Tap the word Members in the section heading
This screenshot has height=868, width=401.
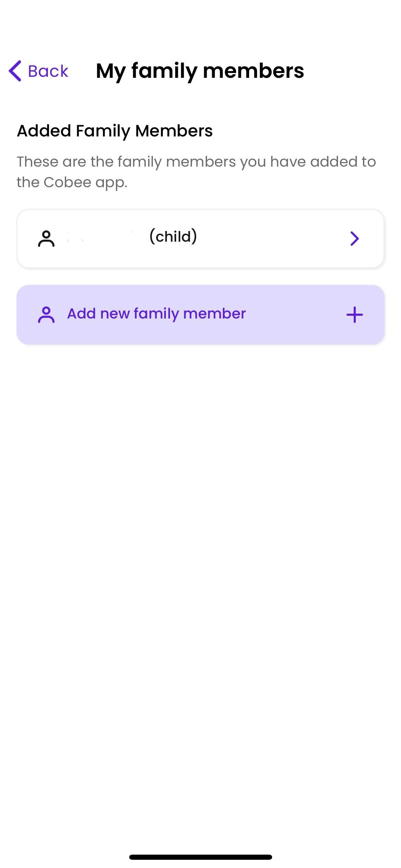tap(174, 131)
